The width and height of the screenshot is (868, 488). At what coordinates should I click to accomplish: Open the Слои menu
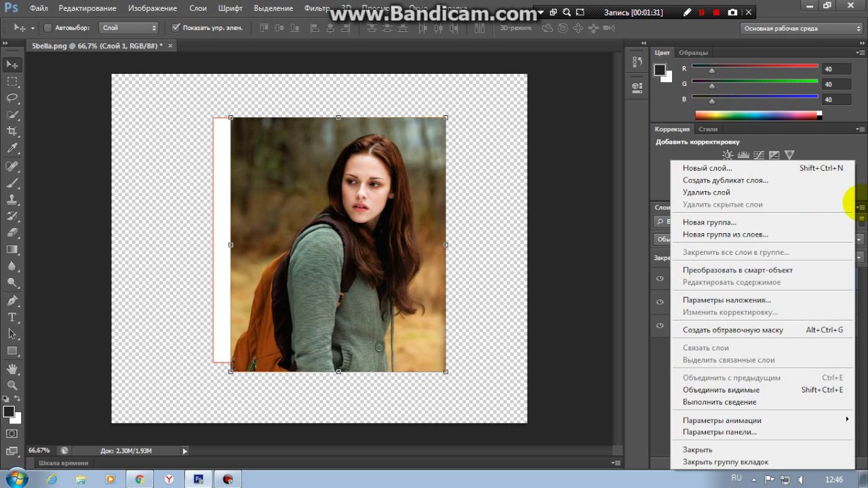(198, 8)
